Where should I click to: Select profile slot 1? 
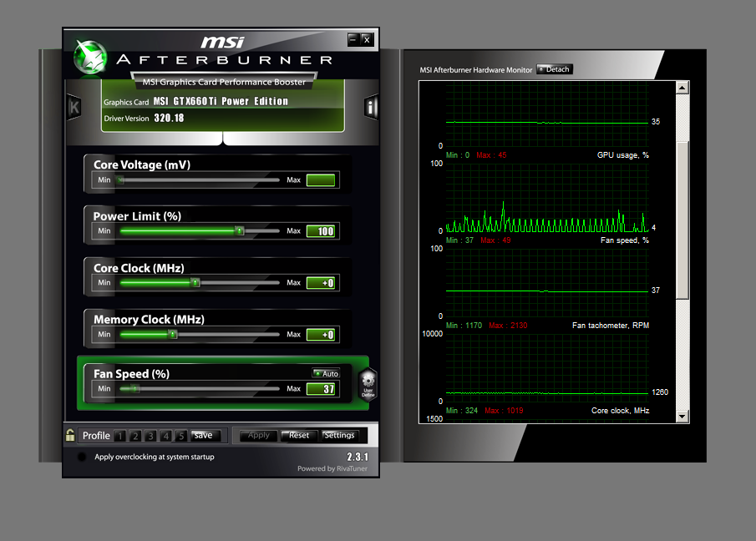pos(120,436)
